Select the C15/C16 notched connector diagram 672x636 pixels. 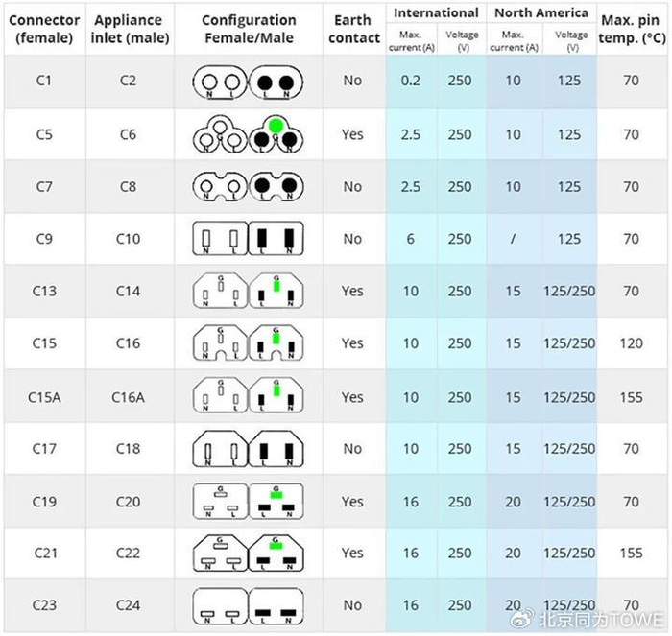pos(249,343)
